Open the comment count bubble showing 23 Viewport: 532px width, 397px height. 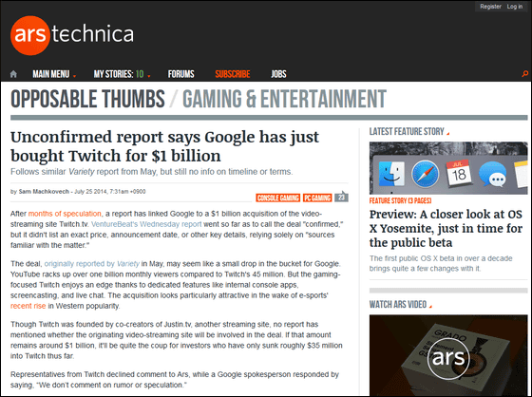pos(341,197)
